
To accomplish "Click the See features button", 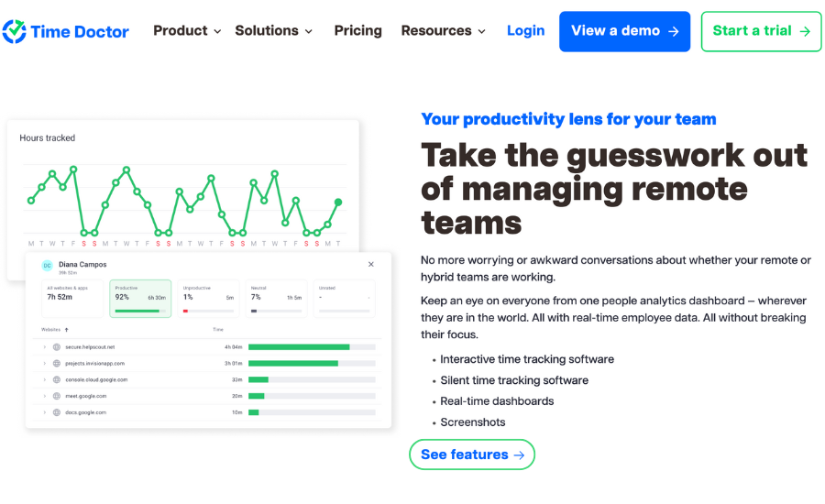I will point(472,455).
